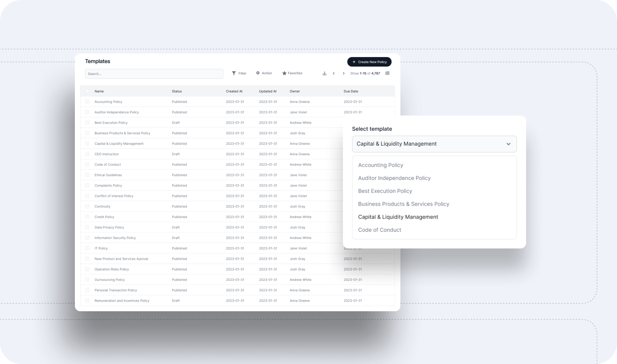Image resolution: width=617 pixels, height=364 pixels.
Task: Click the Favorites button label
Action: point(295,73)
